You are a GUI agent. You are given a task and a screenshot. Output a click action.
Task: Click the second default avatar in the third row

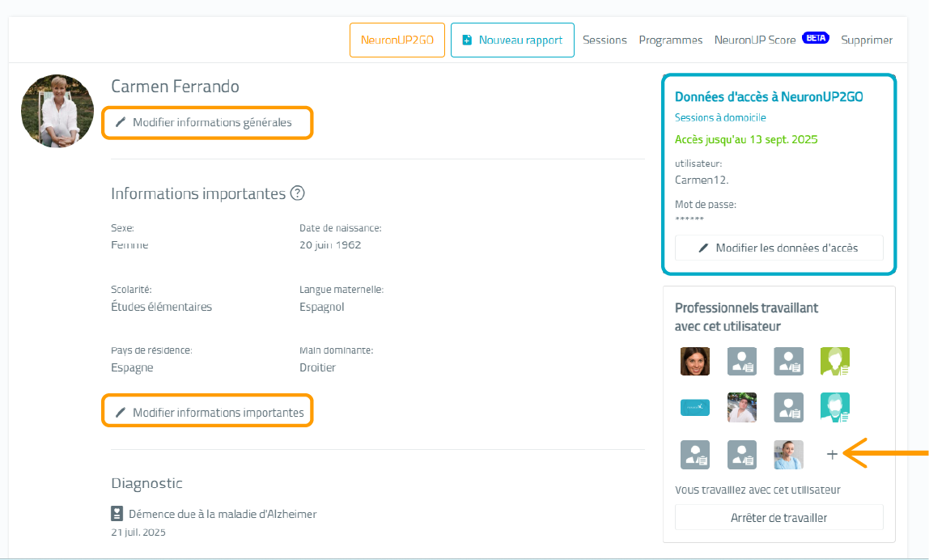click(x=742, y=455)
